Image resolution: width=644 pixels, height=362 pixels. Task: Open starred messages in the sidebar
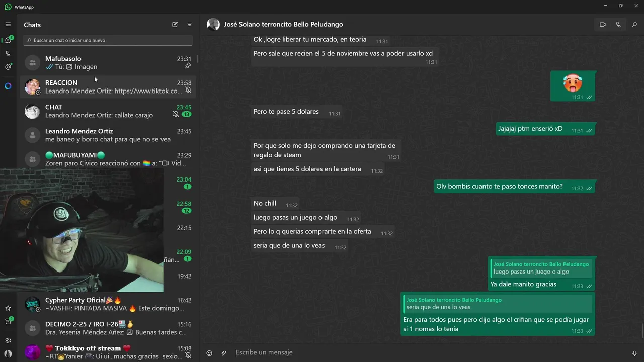point(8,308)
